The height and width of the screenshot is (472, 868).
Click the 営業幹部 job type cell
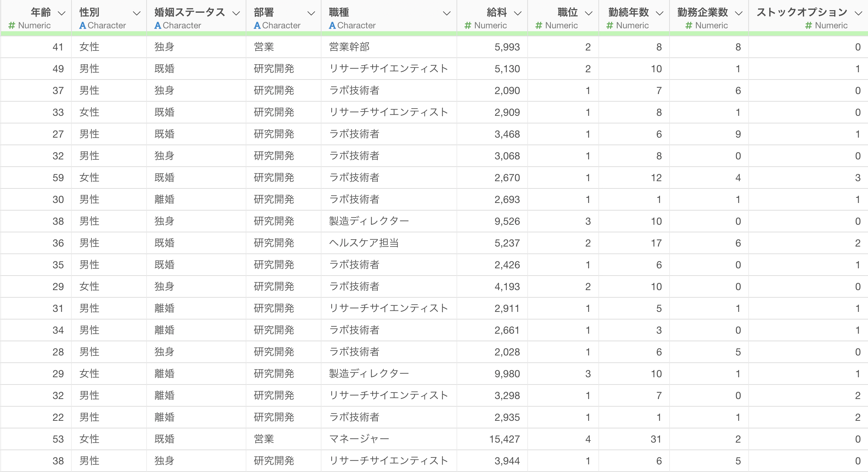pyautogui.click(x=349, y=47)
